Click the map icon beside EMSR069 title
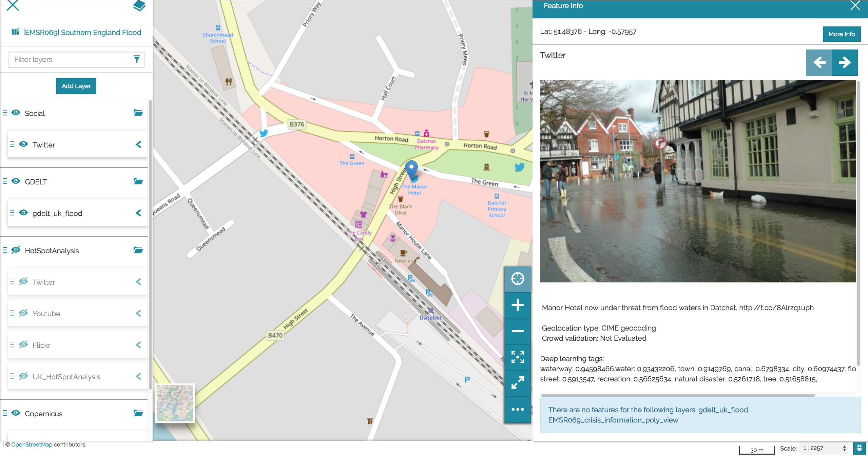Screen dimensions: 868x456 tap(16, 32)
